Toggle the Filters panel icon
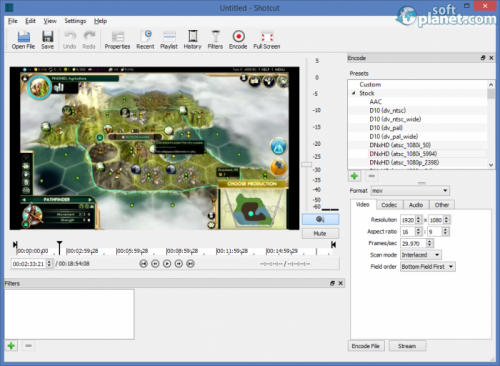Image resolution: width=500 pixels, height=366 pixels. pos(215,40)
